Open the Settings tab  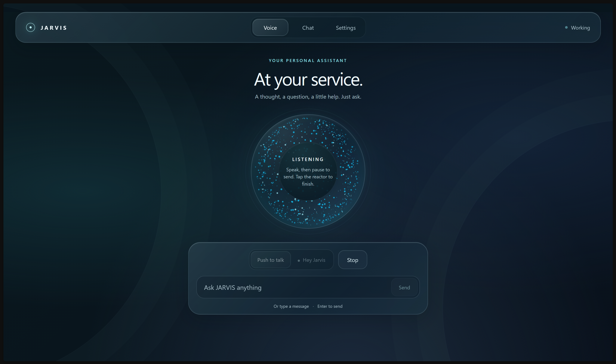pyautogui.click(x=346, y=27)
